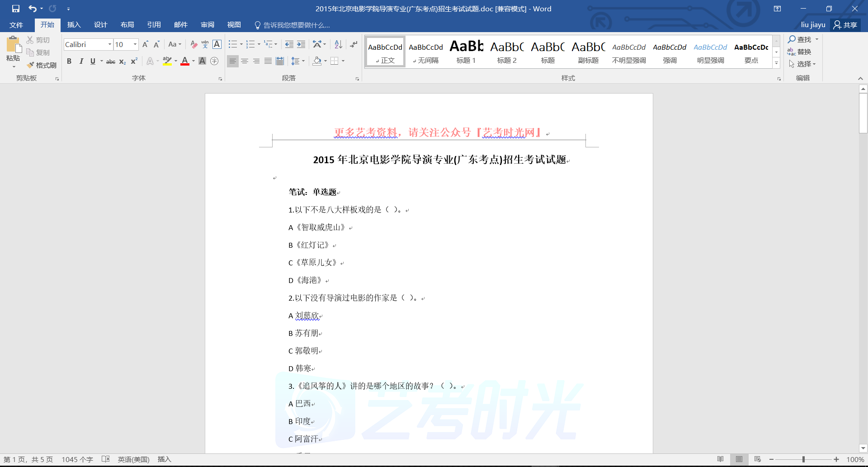Click the Clear Formatting eraser icon
The width and height of the screenshot is (868, 467).
193,44
